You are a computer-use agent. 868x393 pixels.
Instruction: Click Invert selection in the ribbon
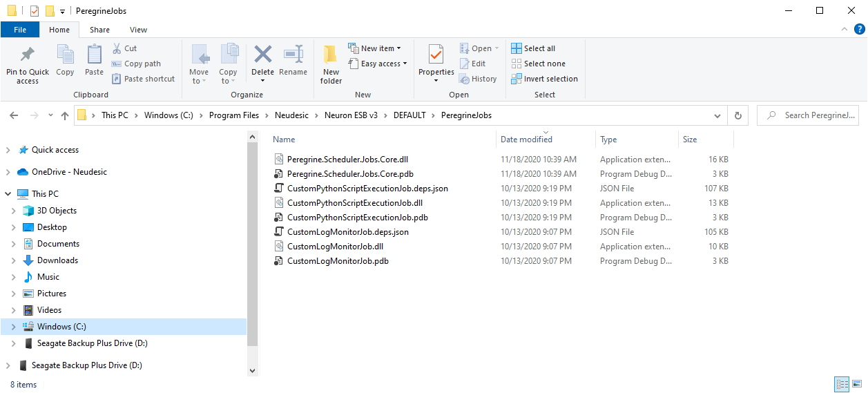point(544,79)
